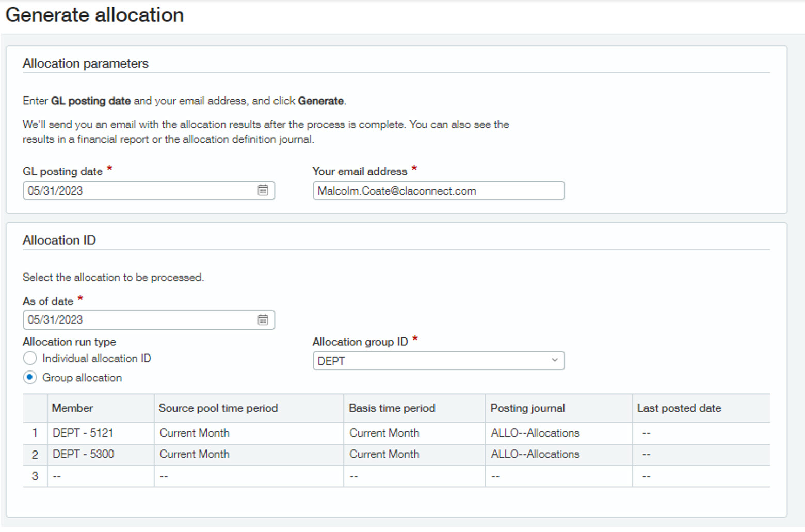The width and height of the screenshot is (805, 532).
Task: Click the Posting journal column header
Action: click(527, 408)
